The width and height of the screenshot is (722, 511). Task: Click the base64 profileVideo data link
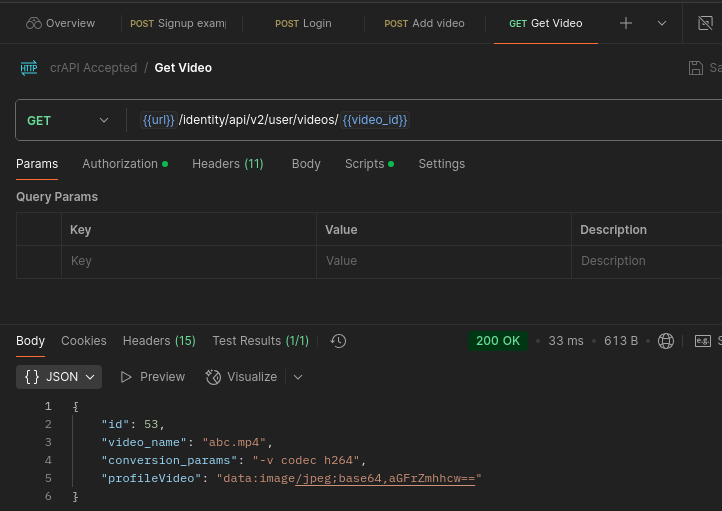385,479
